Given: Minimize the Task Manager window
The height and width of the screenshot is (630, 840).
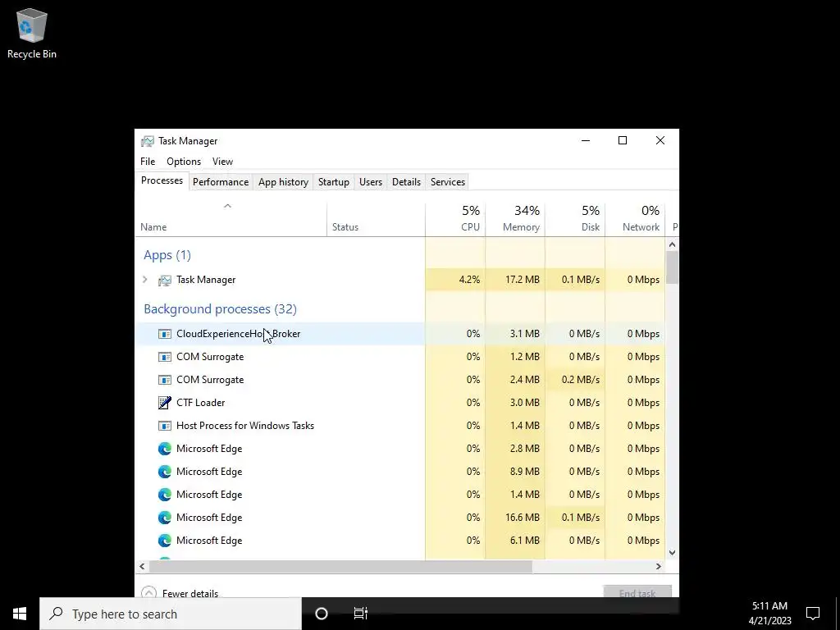Looking at the screenshot, I should tap(586, 140).
